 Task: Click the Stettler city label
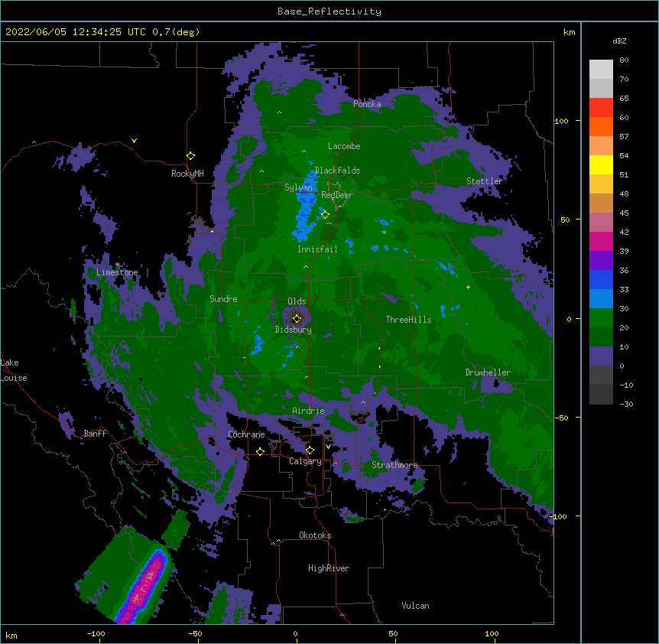(484, 181)
